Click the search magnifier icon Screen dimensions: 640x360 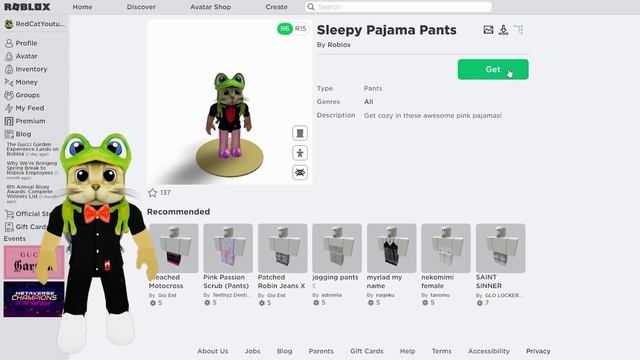coord(311,7)
